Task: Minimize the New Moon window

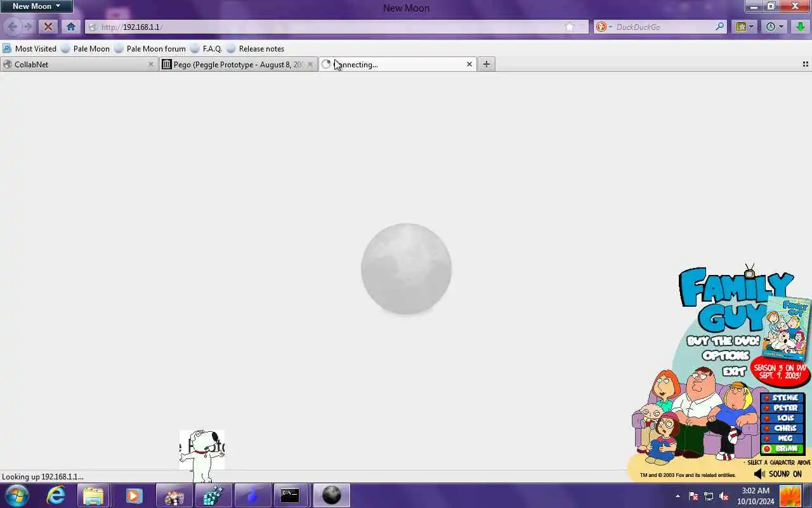Action: click(x=754, y=6)
